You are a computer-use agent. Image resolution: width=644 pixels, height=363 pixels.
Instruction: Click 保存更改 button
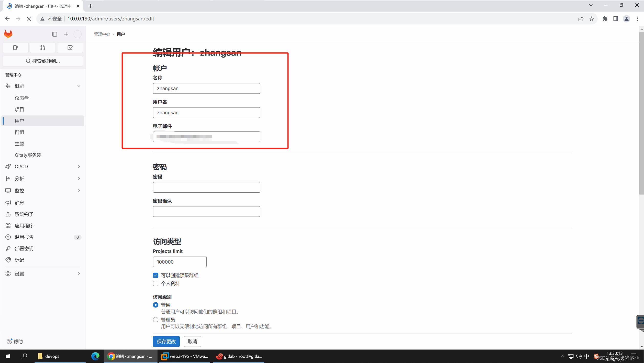[x=166, y=342]
